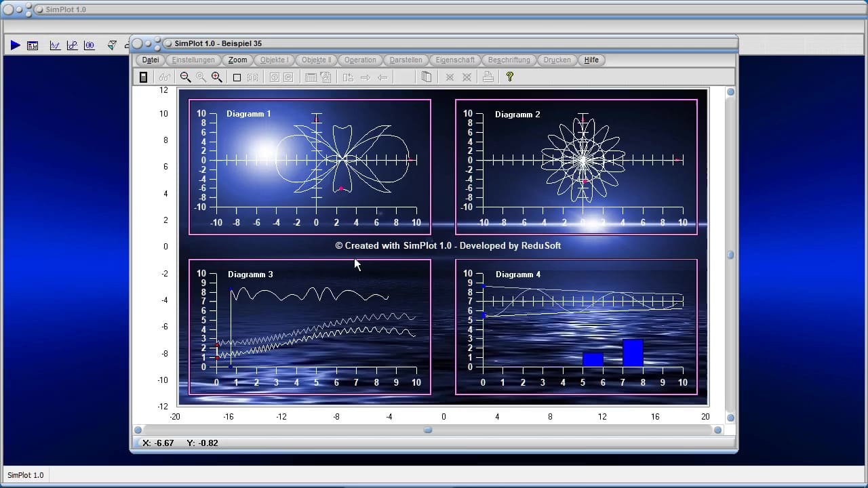This screenshot has height=488, width=868.
Task: Open the Hilfe menu
Action: (591, 60)
